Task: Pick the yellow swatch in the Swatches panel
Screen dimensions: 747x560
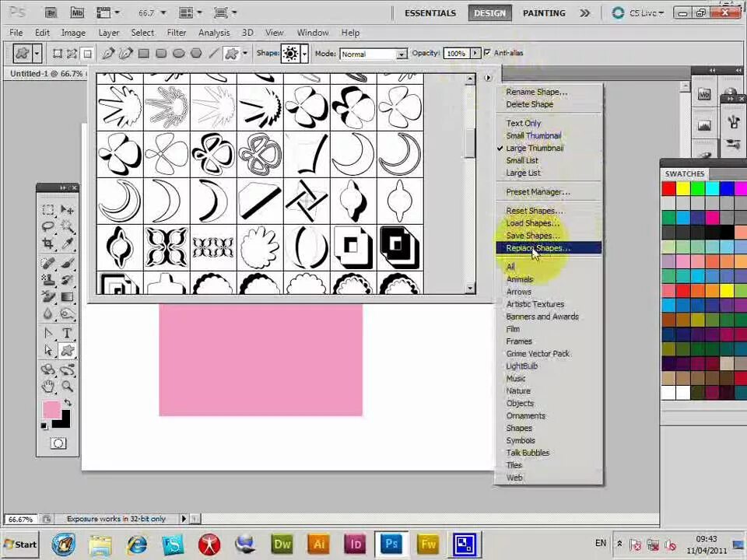Action: pos(683,188)
